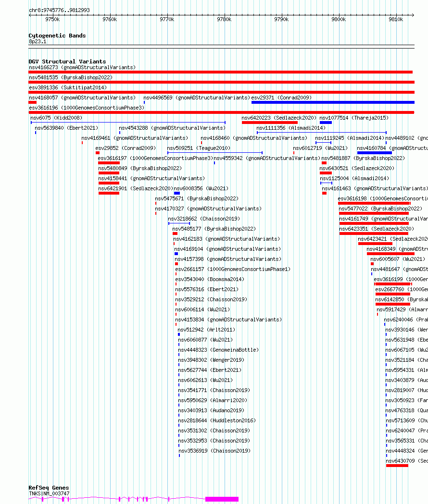
Task: Select the nsv5481535 ByrskaBishop2022 label
Action: point(71,77)
